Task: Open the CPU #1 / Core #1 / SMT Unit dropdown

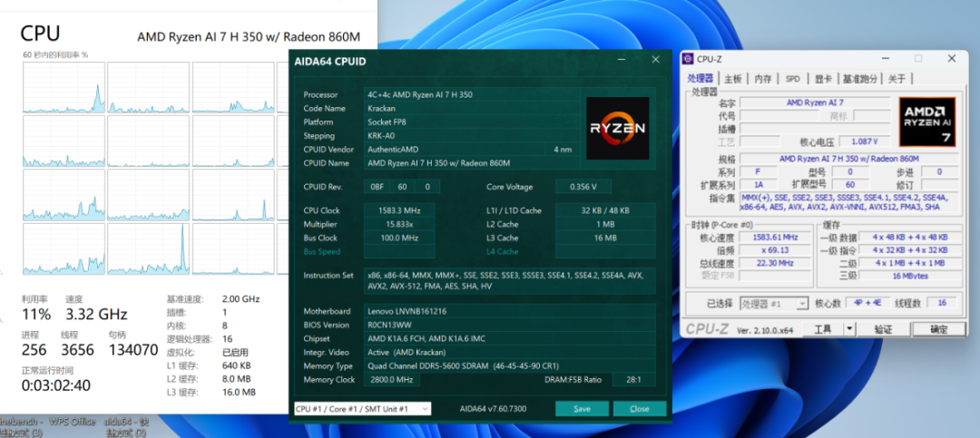Action: point(362,409)
